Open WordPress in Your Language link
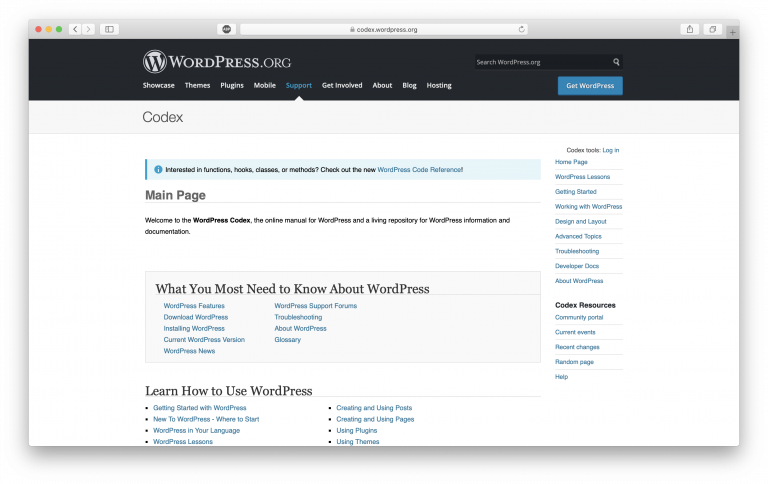The image size is (768, 484). [x=196, y=430]
